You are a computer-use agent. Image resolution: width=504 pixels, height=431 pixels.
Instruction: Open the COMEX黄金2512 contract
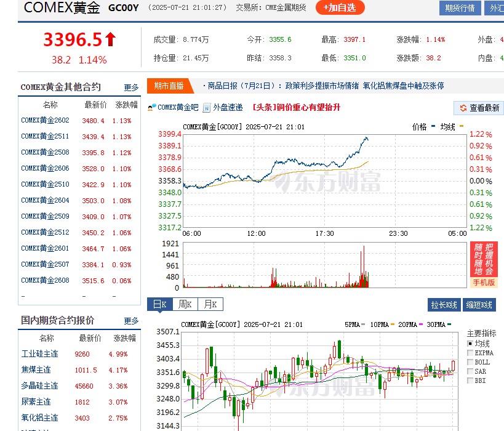click(x=45, y=232)
